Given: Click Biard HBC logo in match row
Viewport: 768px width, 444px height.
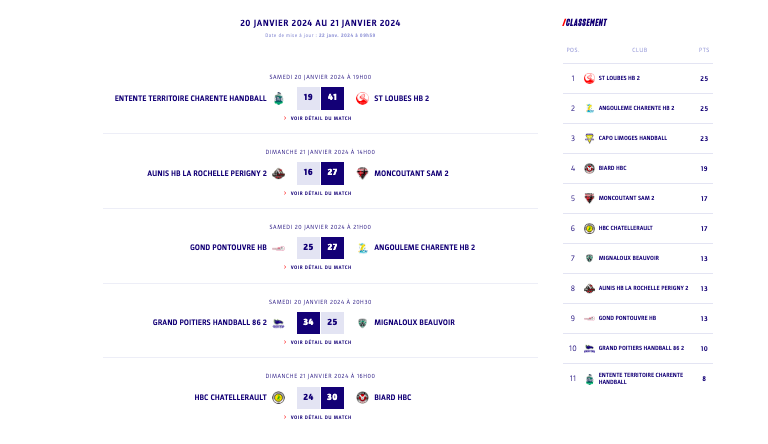Looking at the screenshot, I should (x=362, y=397).
